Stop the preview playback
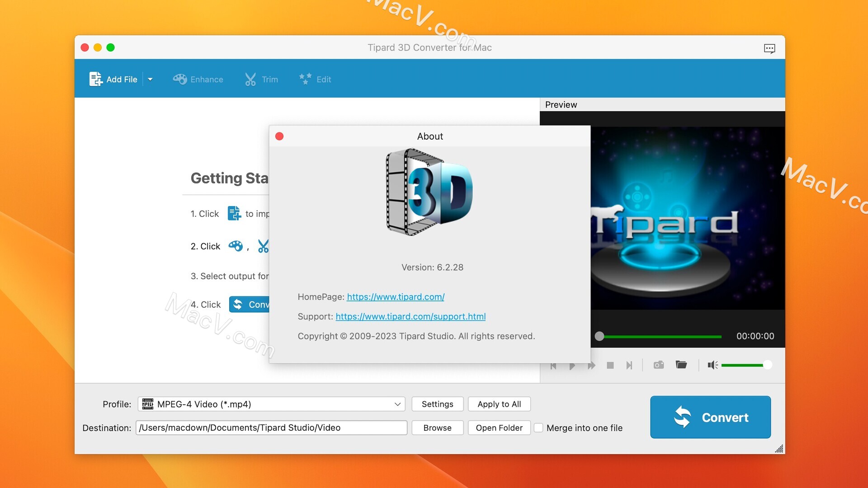Image resolution: width=868 pixels, height=488 pixels. pyautogui.click(x=610, y=365)
